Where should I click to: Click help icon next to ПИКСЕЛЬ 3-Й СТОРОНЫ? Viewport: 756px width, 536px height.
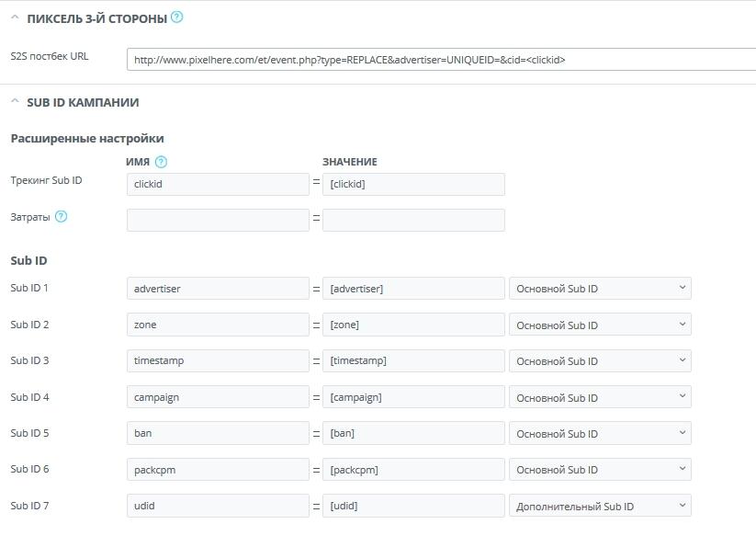pos(177,17)
